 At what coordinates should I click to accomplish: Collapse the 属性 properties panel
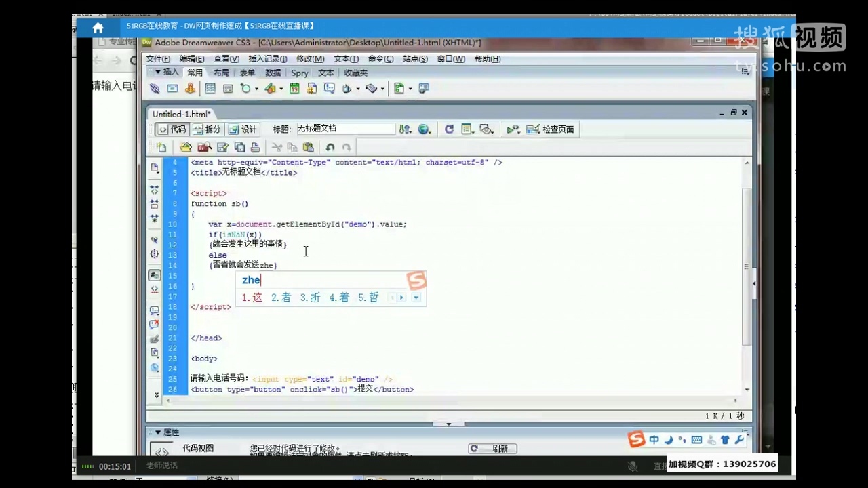[x=158, y=432]
